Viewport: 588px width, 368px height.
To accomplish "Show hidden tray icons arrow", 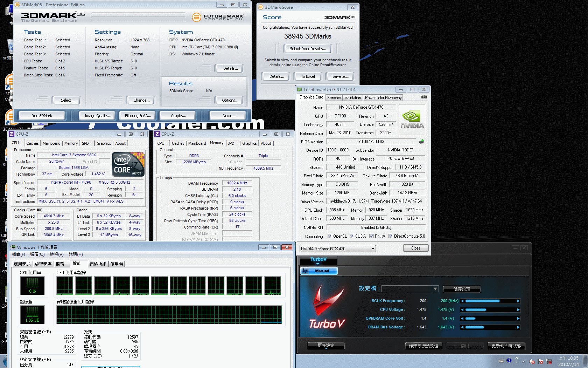I will point(523,361).
